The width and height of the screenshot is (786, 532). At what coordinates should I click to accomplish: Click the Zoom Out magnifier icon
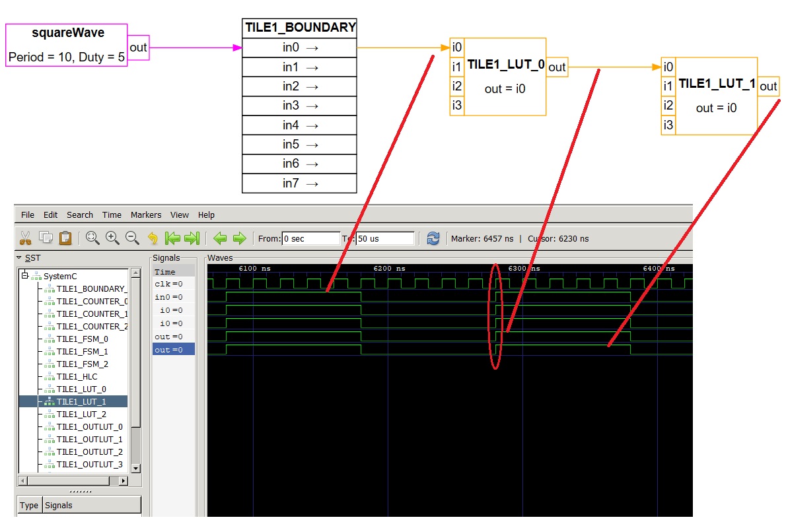click(x=132, y=238)
